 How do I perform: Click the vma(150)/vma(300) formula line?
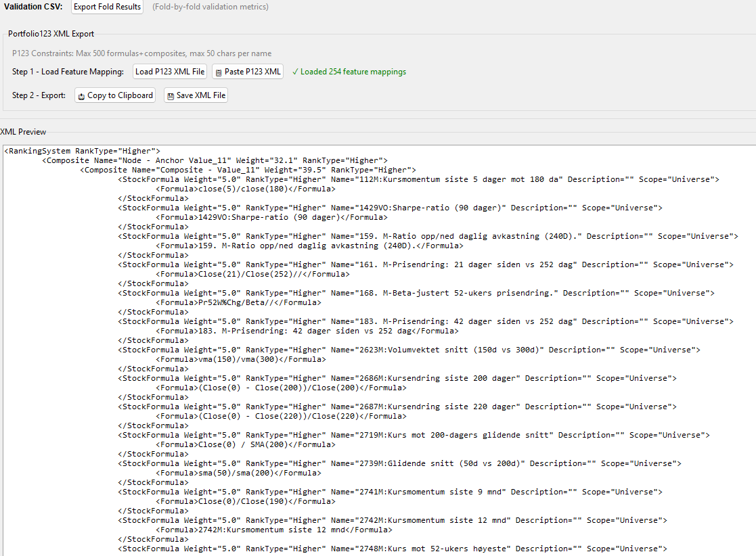pos(240,359)
